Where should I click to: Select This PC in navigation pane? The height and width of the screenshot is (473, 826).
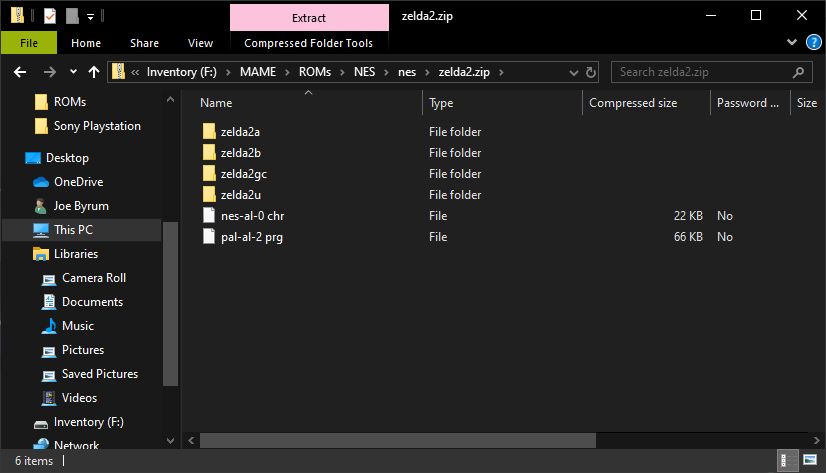click(82, 230)
